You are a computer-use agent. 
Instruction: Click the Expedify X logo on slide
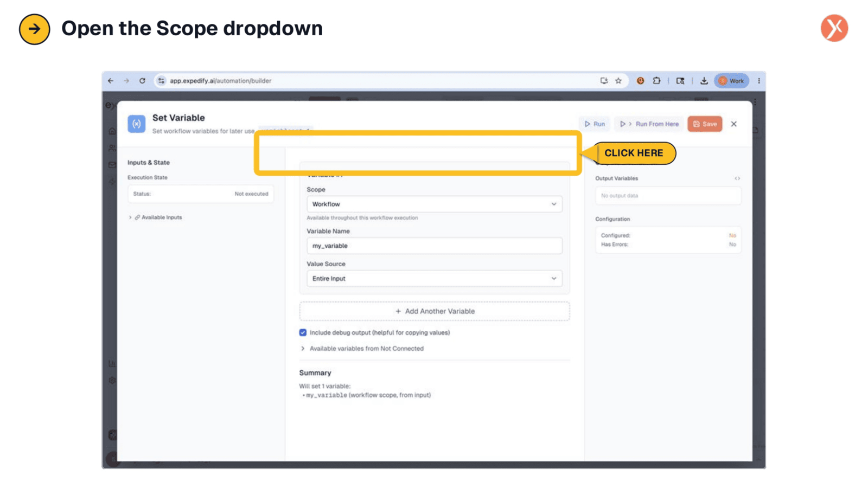(834, 28)
